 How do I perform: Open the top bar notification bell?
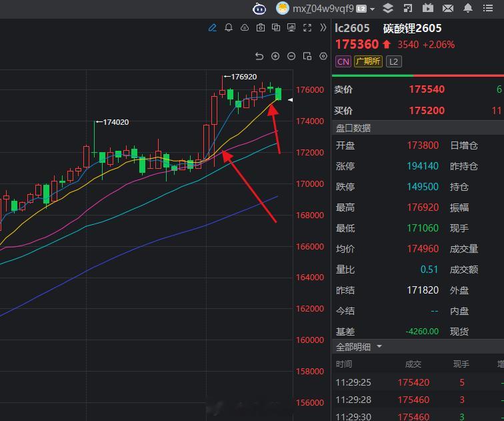click(468, 8)
